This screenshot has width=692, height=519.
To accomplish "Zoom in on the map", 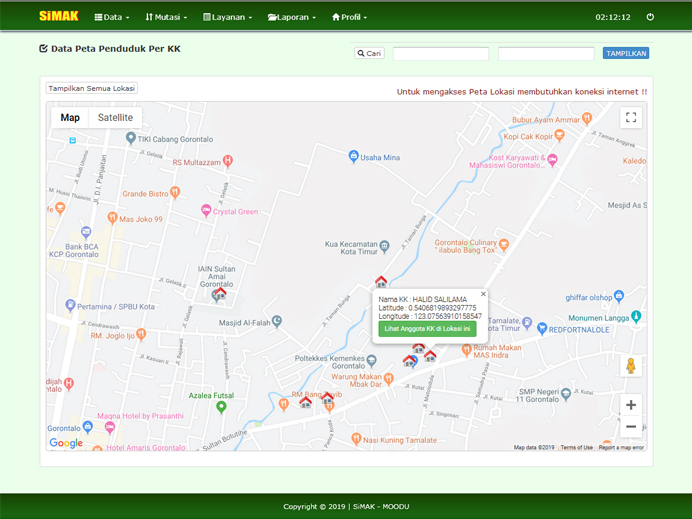I will click(631, 405).
